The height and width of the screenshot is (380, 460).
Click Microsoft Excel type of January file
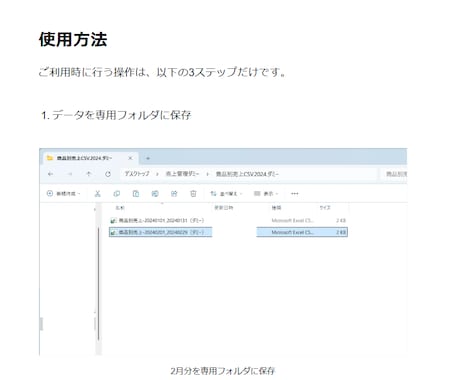click(292, 221)
